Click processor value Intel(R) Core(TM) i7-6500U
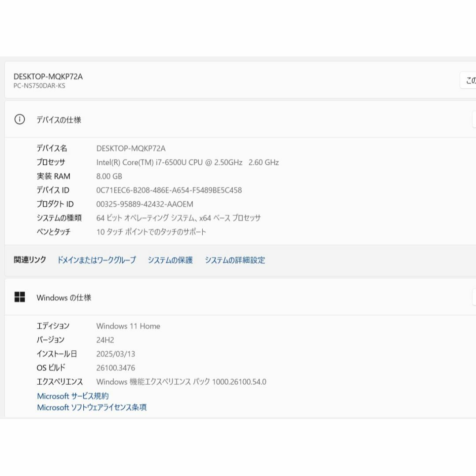476x476 pixels. coord(188,162)
